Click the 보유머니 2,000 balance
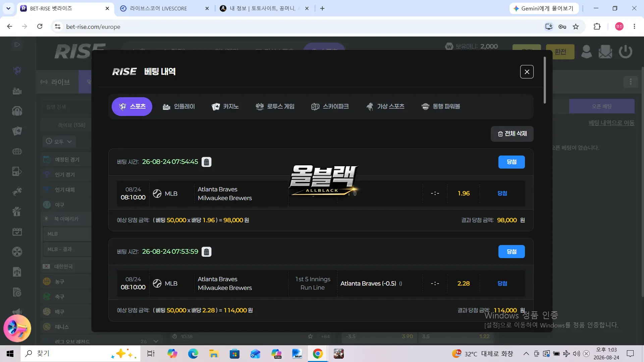Viewport: 644px width, 362px height. click(x=471, y=47)
